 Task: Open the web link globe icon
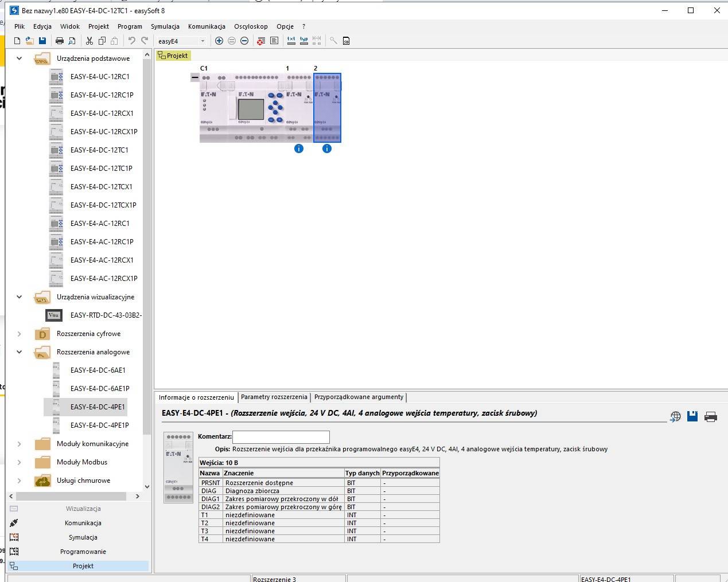coord(675,417)
